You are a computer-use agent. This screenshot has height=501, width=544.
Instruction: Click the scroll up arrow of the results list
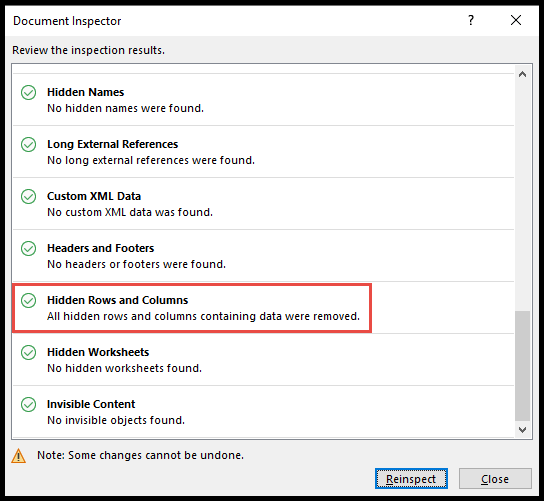[x=522, y=74]
